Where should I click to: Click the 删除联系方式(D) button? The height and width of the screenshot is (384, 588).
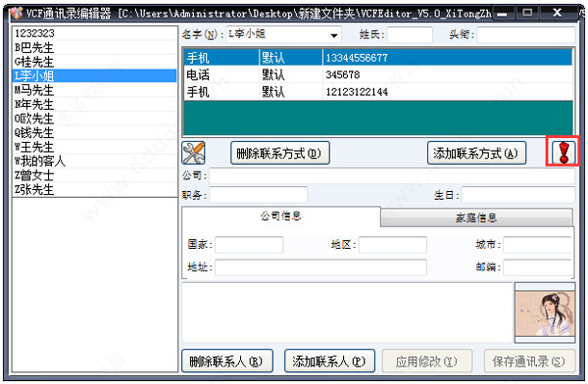click(x=280, y=153)
